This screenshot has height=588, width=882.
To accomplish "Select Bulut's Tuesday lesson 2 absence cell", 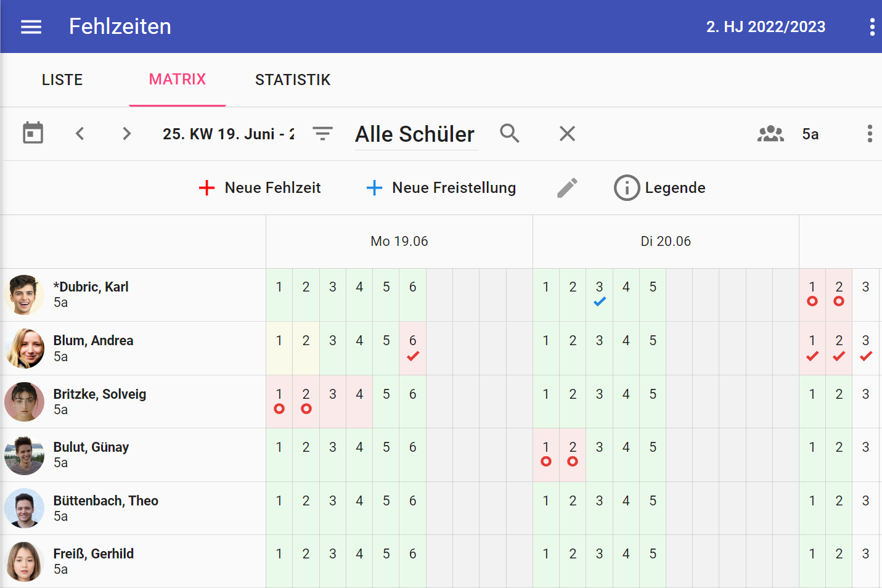I will 573,455.
